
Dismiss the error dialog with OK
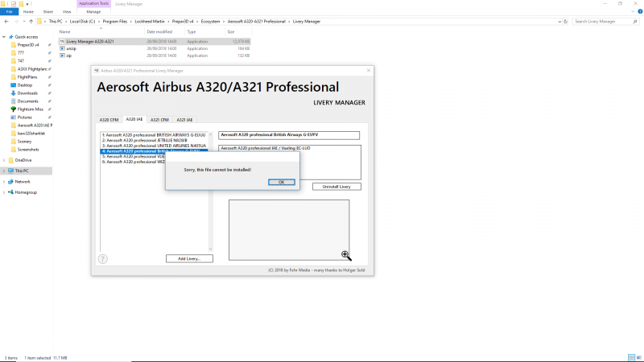tap(281, 182)
